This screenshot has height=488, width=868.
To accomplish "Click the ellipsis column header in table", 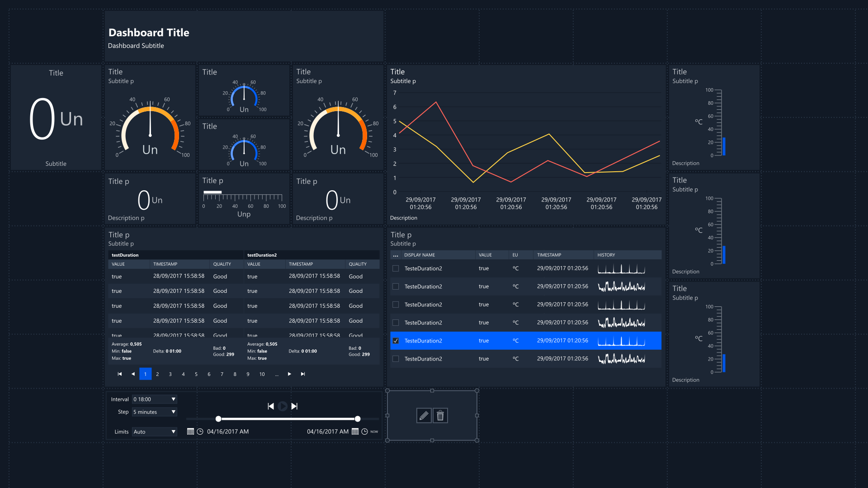I will tap(396, 255).
